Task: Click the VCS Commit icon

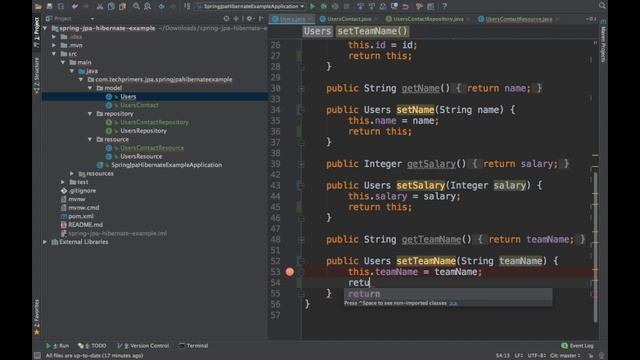Action: tap(372, 6)
